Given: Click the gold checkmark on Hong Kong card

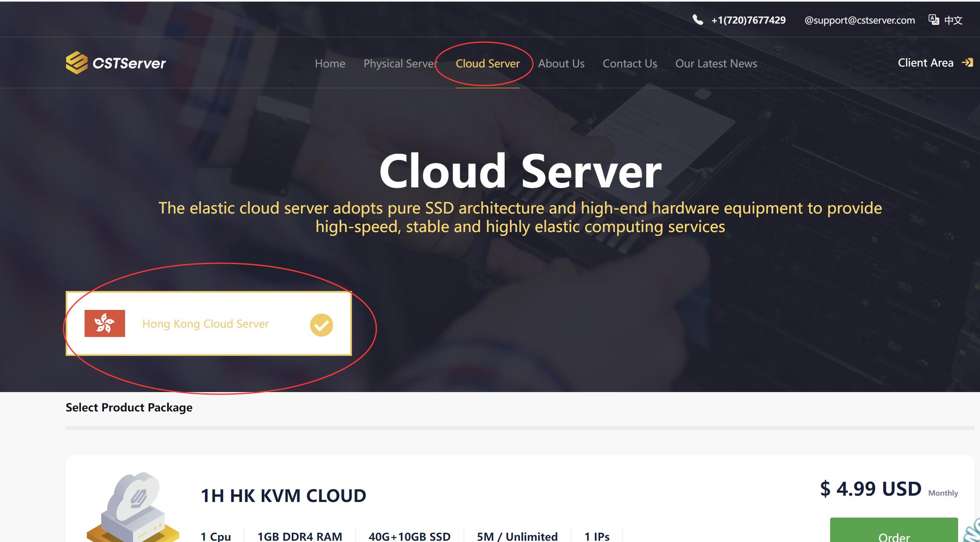Looking at the screenshot, I should [322, 325].
